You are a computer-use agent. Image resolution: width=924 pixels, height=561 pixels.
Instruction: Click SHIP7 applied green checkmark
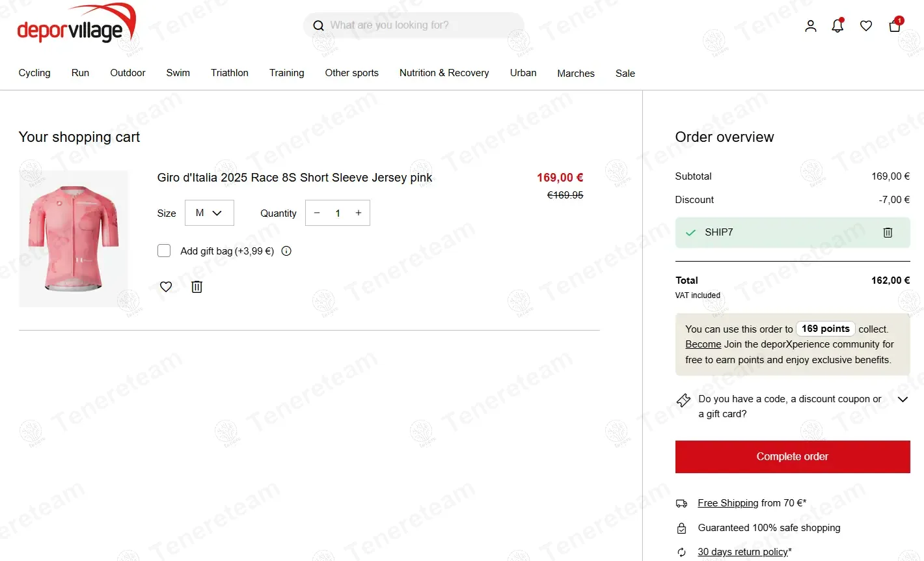tap(690, 232)
